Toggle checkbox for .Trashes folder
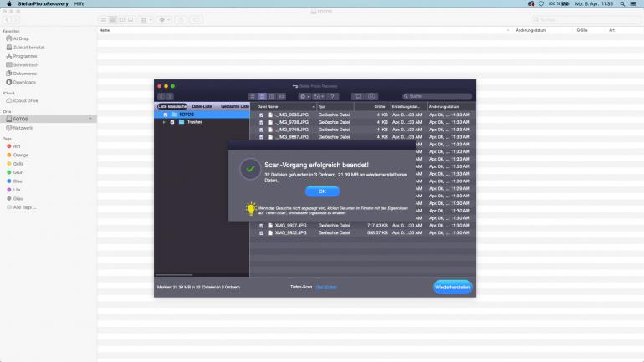 pyautogui.click(x=172, y=122)
